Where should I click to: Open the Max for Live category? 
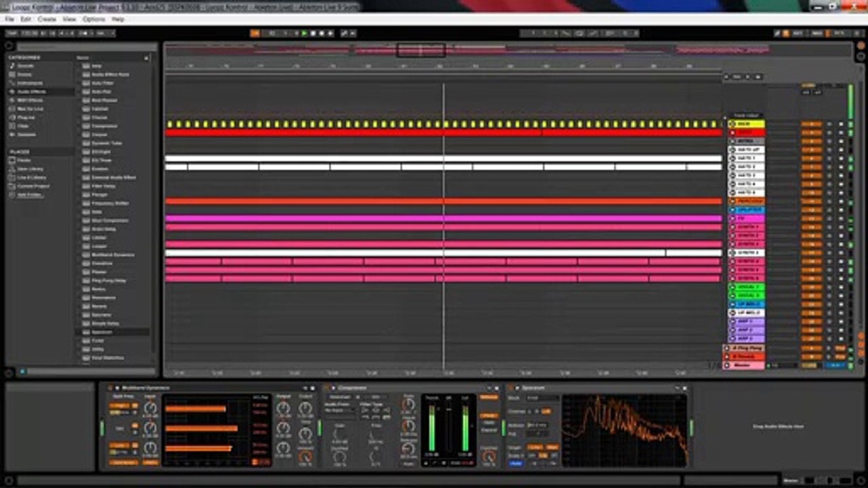pyautogui.click(x=31, y=108)
